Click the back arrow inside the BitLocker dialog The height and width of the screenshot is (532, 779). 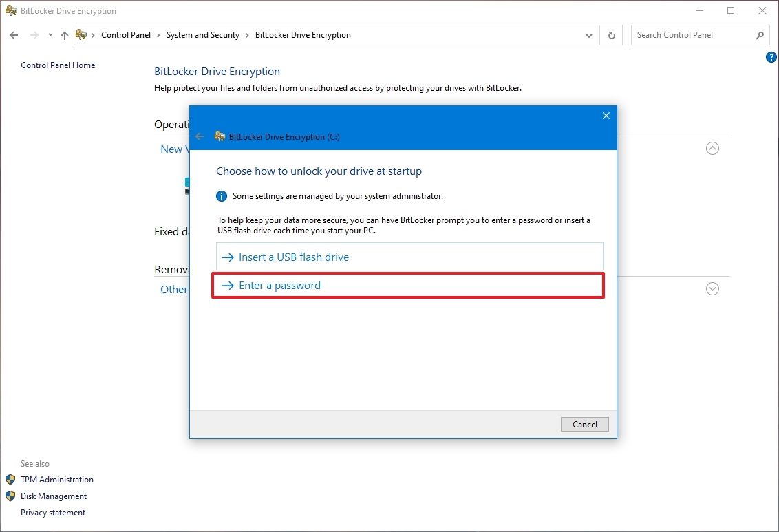200,136
